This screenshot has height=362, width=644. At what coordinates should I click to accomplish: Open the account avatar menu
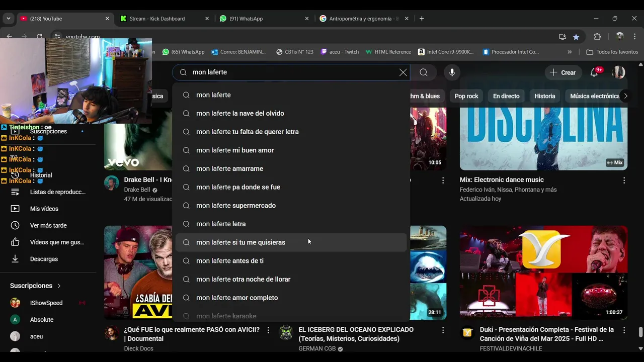tap(618, 72)
